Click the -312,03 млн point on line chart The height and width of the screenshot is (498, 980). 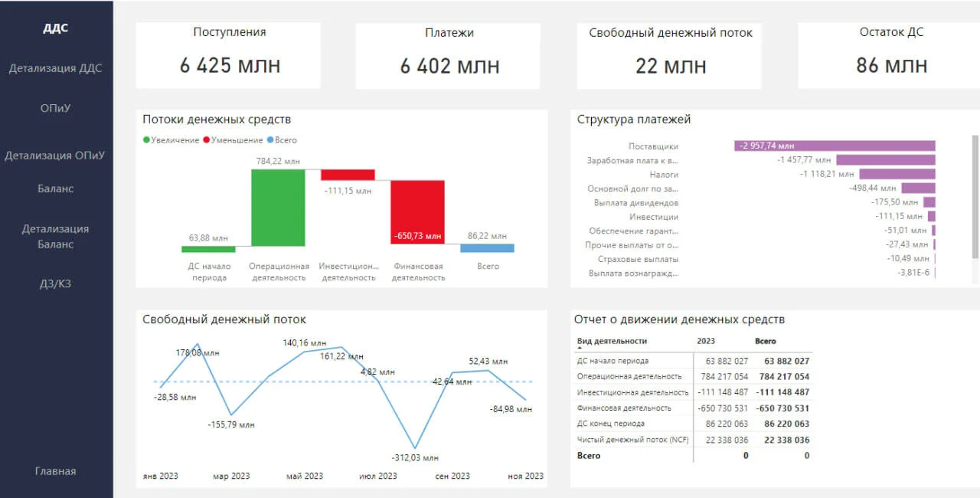click(415, 448)
